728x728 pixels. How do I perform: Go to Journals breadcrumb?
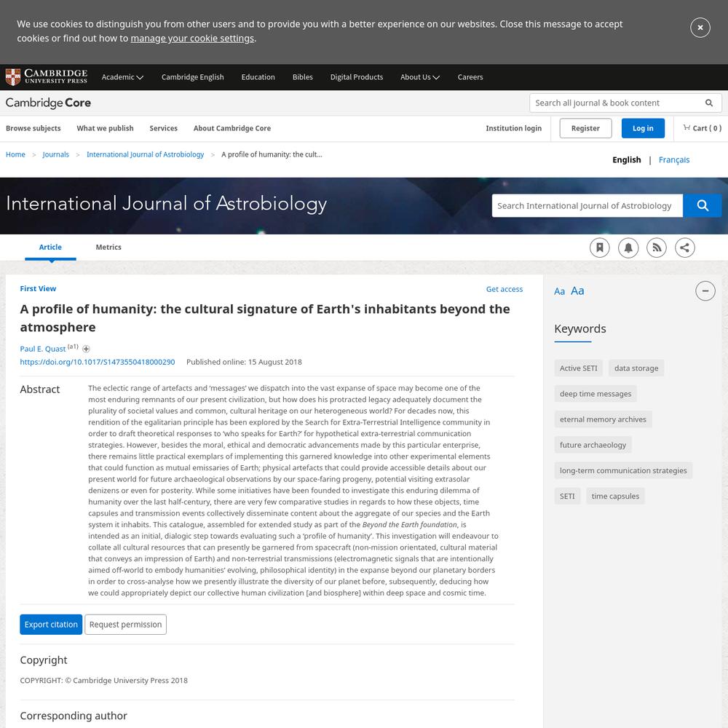tap(56, 154)
